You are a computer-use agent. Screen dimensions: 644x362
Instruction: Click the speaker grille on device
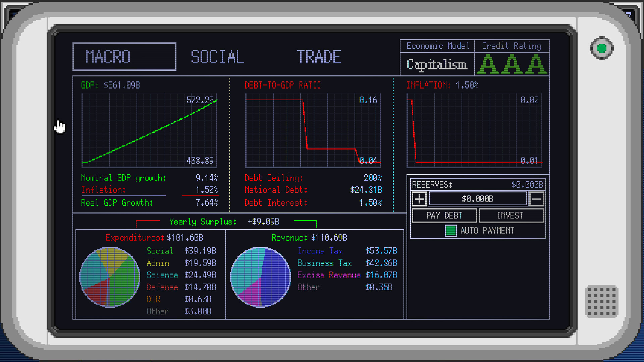[x=602, y=301]
